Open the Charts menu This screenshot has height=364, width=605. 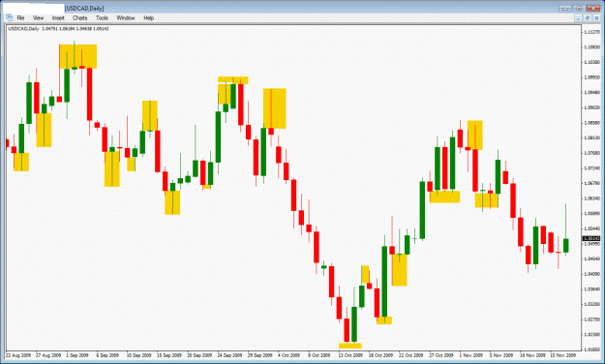point(80,17)
